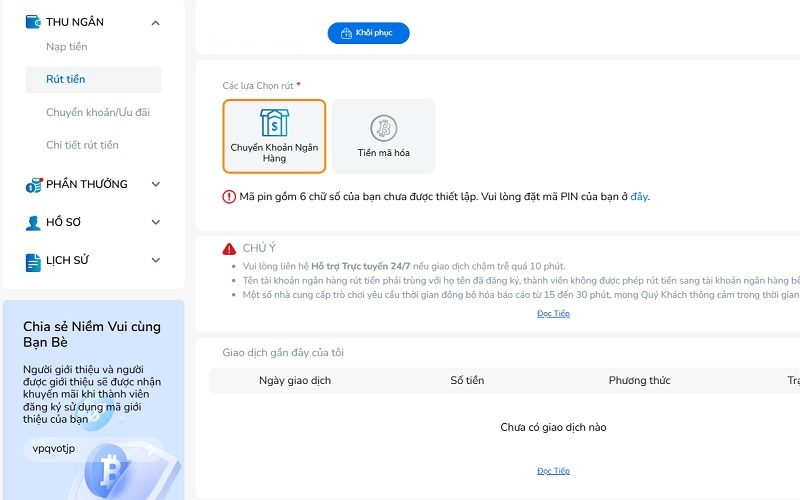Click the Thu Ngân wallet icon
Viewport: 800px width, 500px height.
32,22
